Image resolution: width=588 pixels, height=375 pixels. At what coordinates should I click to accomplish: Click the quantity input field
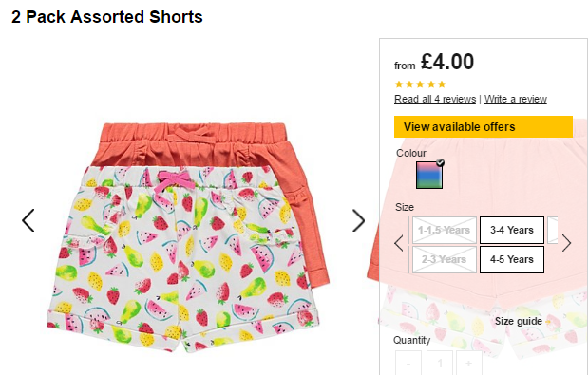coord(440,363)
